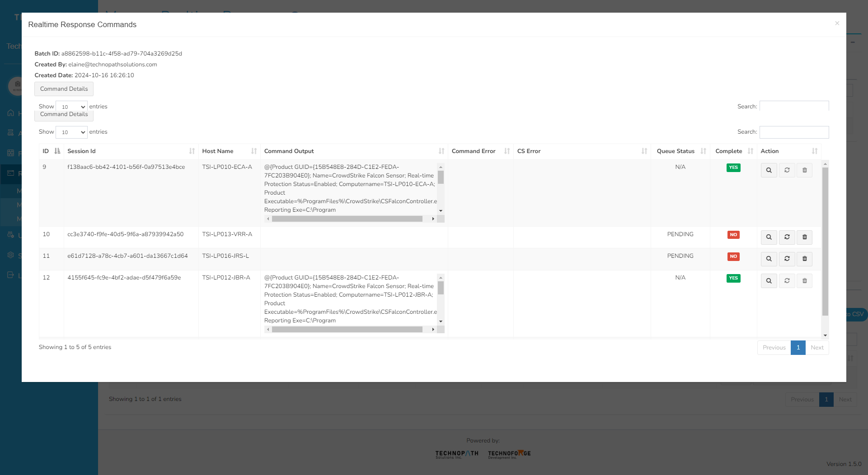
Task: Click horizontal scrollbar in first Command Output cell
Action: tap(347, 219)
